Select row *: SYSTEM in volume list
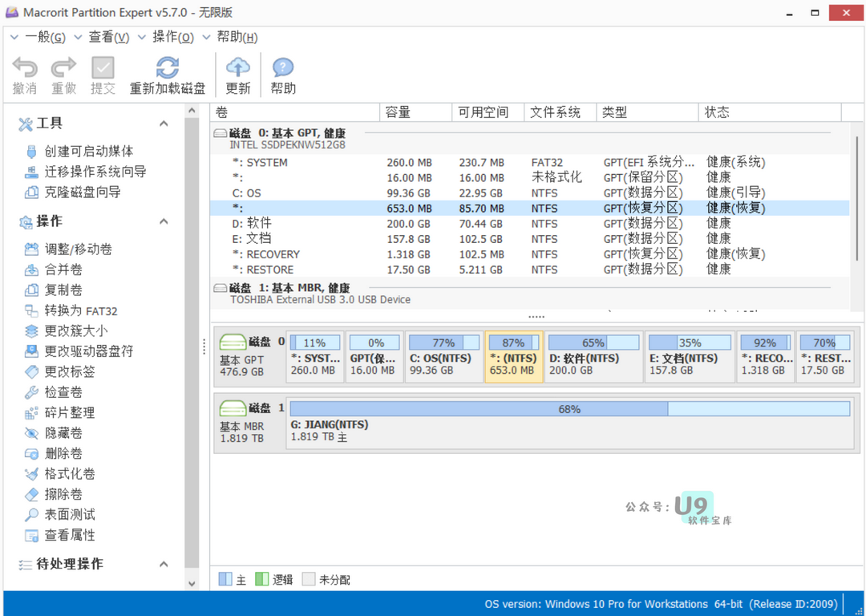 click(530, 163)
